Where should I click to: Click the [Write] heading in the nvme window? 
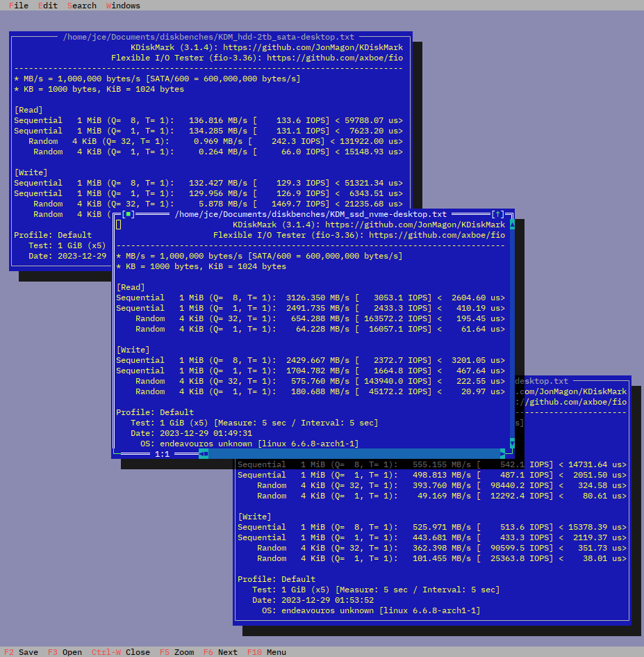tap(133, 350)
